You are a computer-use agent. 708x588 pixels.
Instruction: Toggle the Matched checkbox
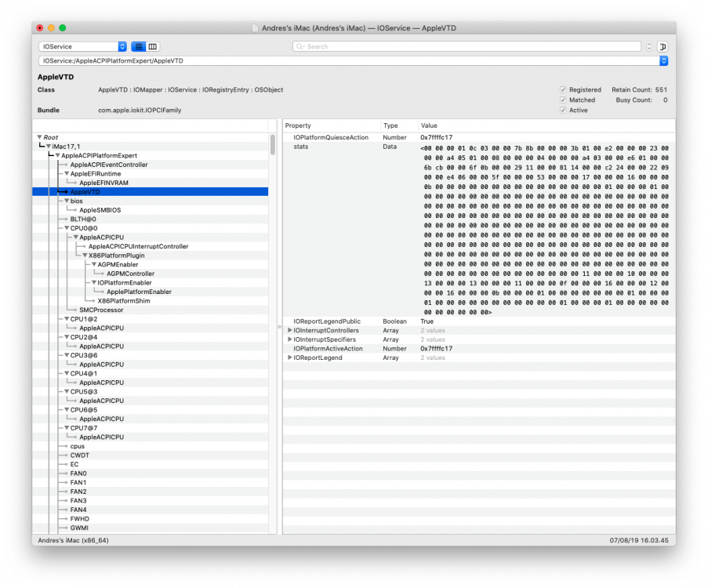[x=563, y=100]
